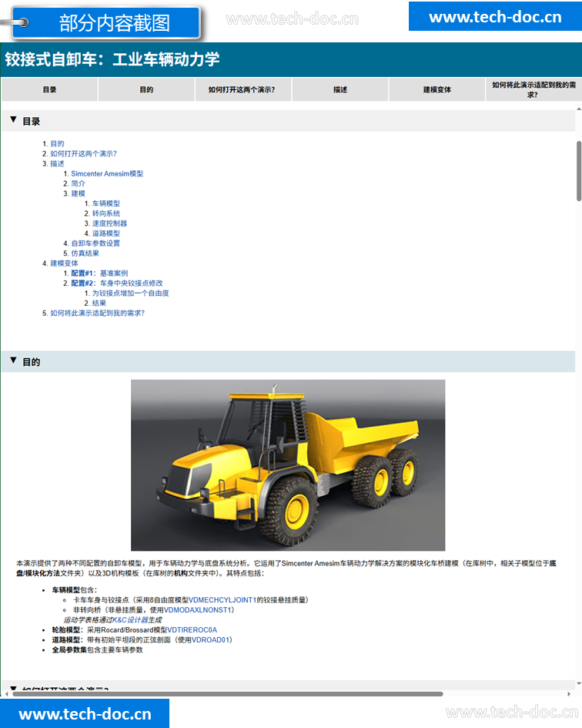
Task: Open the VDMODAXLNONST1 submodel link
Action: [197, 610]
